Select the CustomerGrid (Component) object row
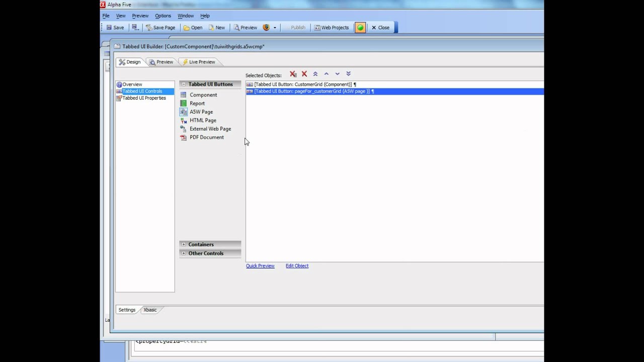 point(395,84)
